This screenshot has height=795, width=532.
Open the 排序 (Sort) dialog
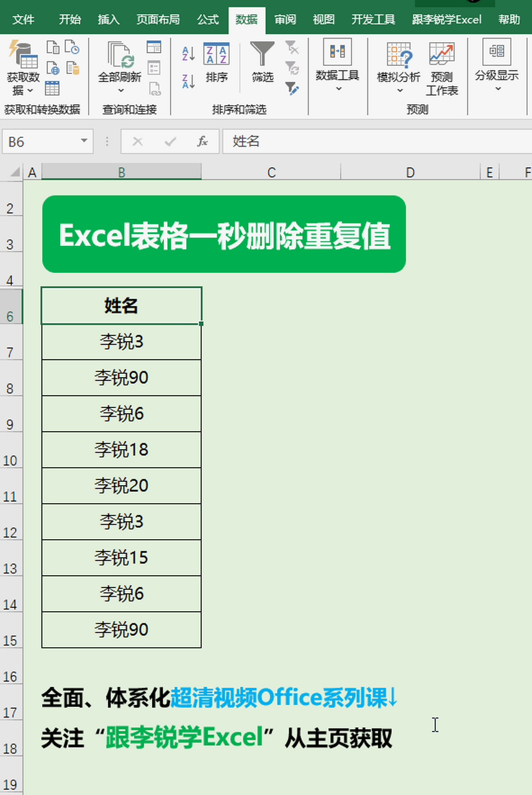216,62
